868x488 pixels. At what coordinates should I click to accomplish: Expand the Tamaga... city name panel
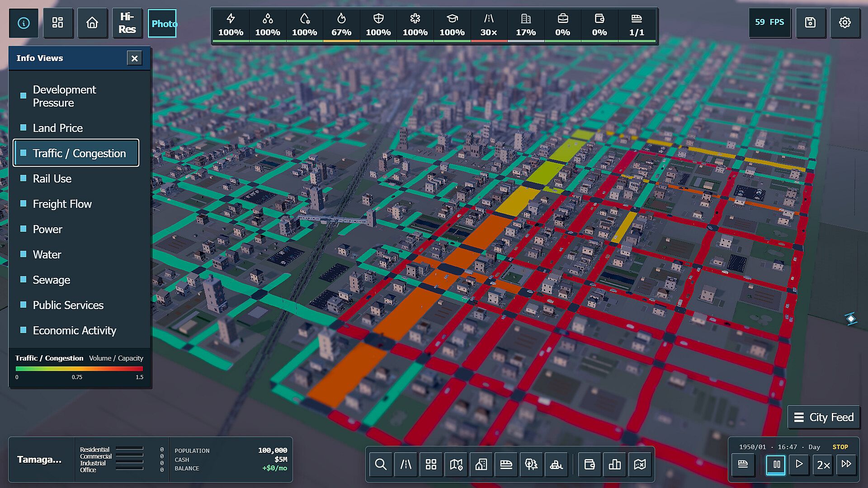[40, 460]
